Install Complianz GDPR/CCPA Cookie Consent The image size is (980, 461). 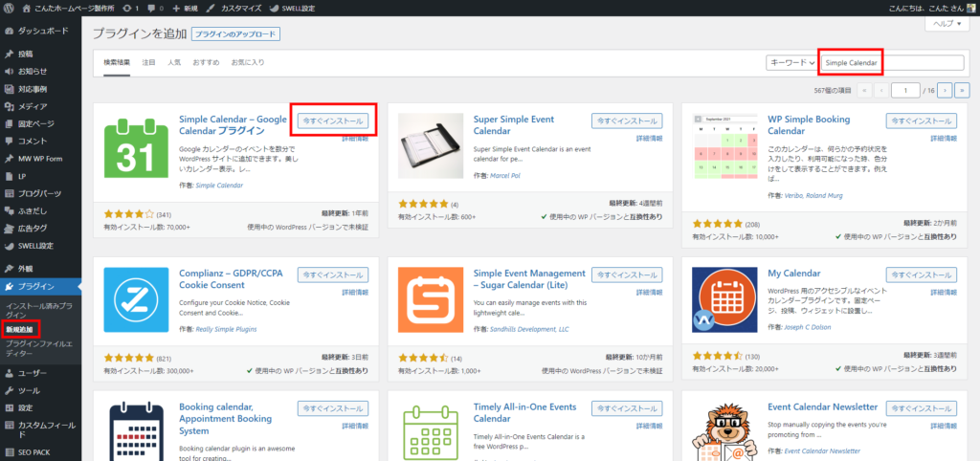coord(332,274)
